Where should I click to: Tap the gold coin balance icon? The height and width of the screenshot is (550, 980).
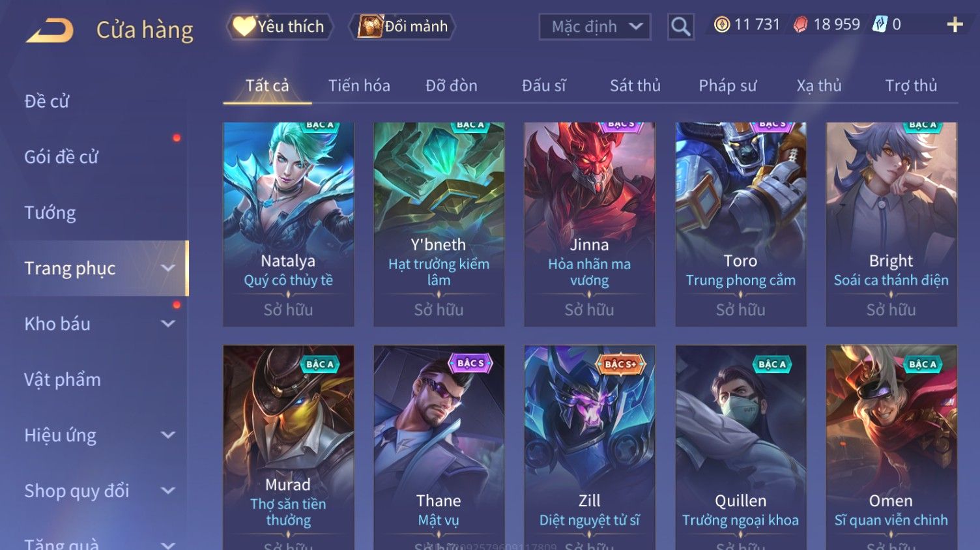(722, 25)
